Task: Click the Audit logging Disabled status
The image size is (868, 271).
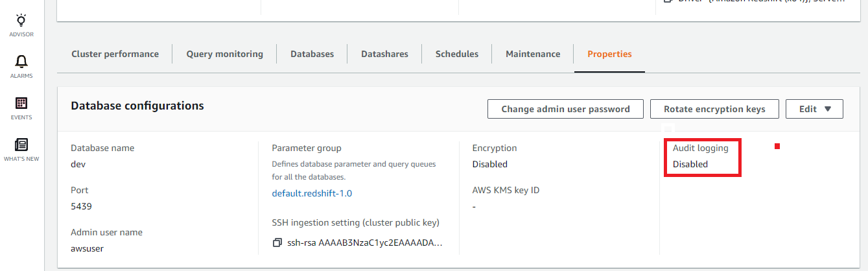Action: [x=690, y=164]
